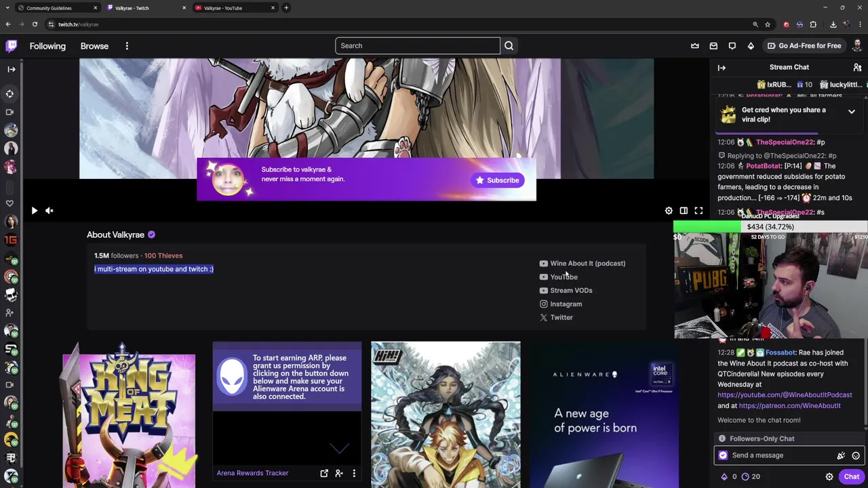This screenshot has width=868, height=488.
Task: Enter fullscreen on the player
Action: (x=698, y=211)
